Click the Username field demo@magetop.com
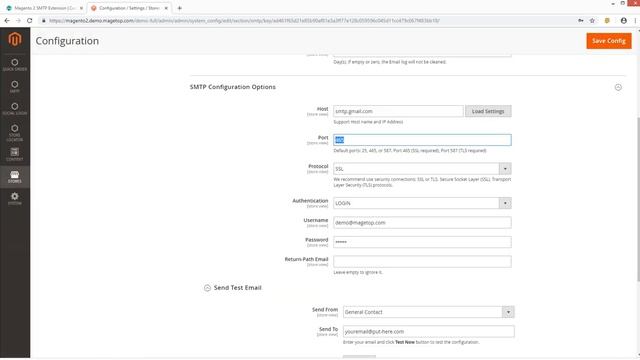640x360 pixels. (x=422, y=222)
